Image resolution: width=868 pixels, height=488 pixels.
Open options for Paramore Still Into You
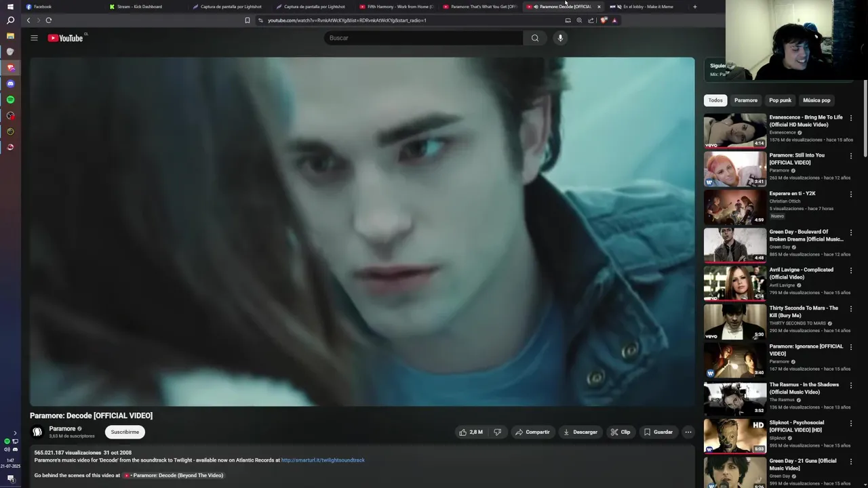point(851,156)
